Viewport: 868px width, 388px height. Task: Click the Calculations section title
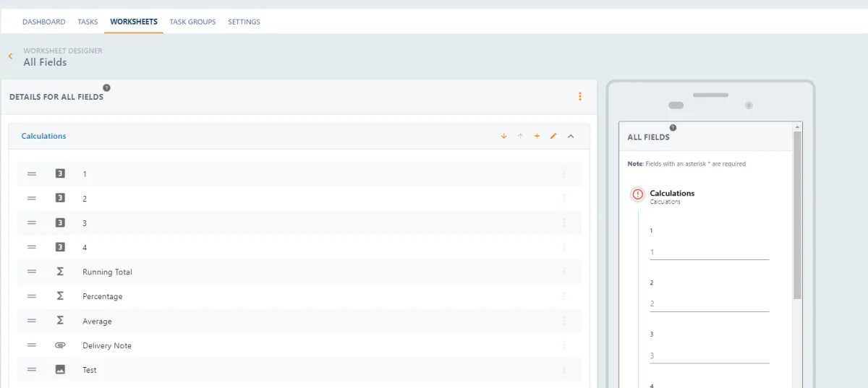tap(43, 136)
